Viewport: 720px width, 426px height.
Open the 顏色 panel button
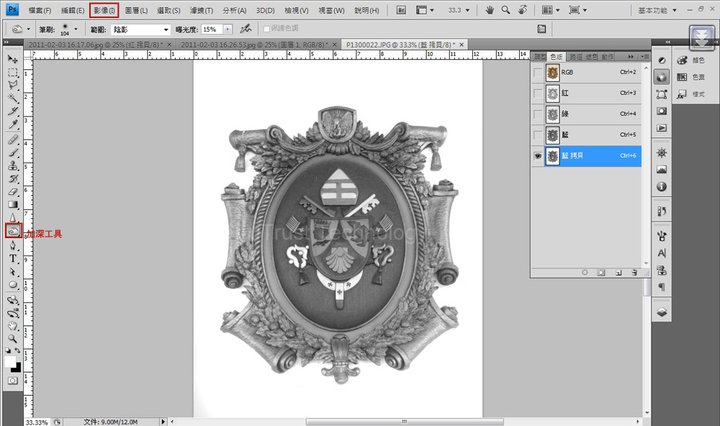(x=692, y=60)
